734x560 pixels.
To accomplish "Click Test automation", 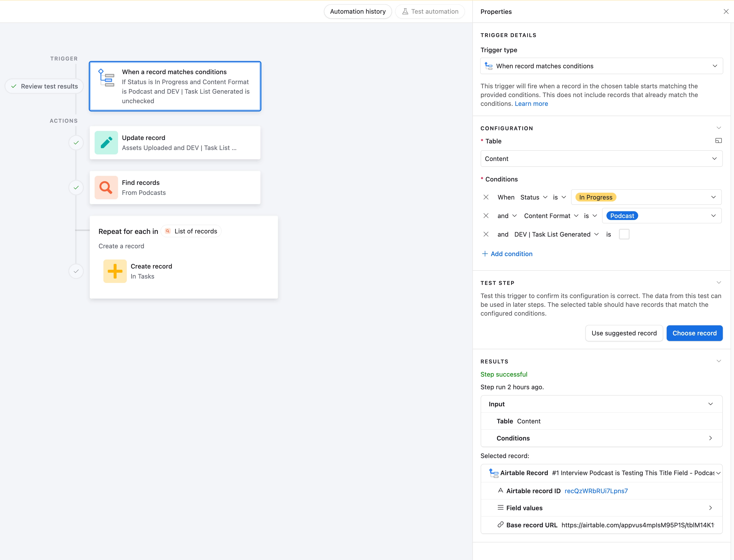I will tap(430, 12).
